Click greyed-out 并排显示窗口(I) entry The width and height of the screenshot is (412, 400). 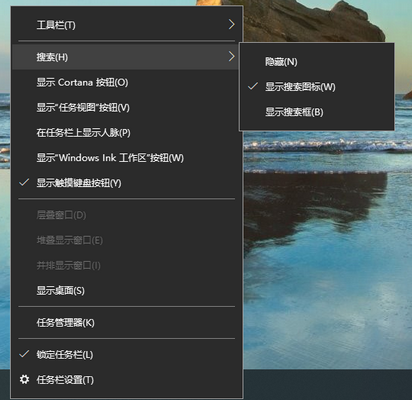tap(127, 265)
